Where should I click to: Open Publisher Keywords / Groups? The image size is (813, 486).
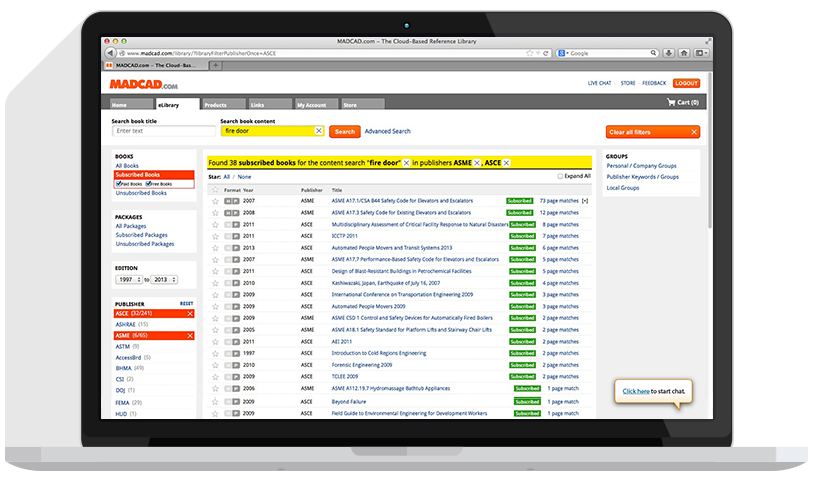(x=642, y=177)
